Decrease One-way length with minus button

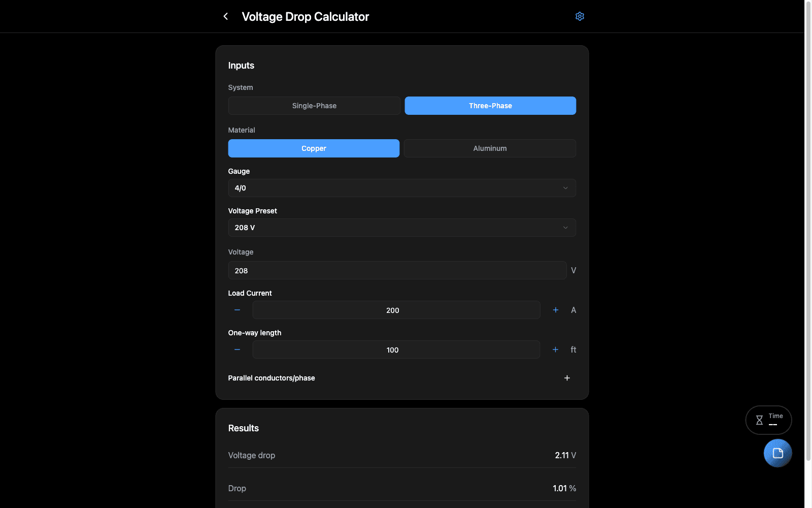[x=237, y=350]
